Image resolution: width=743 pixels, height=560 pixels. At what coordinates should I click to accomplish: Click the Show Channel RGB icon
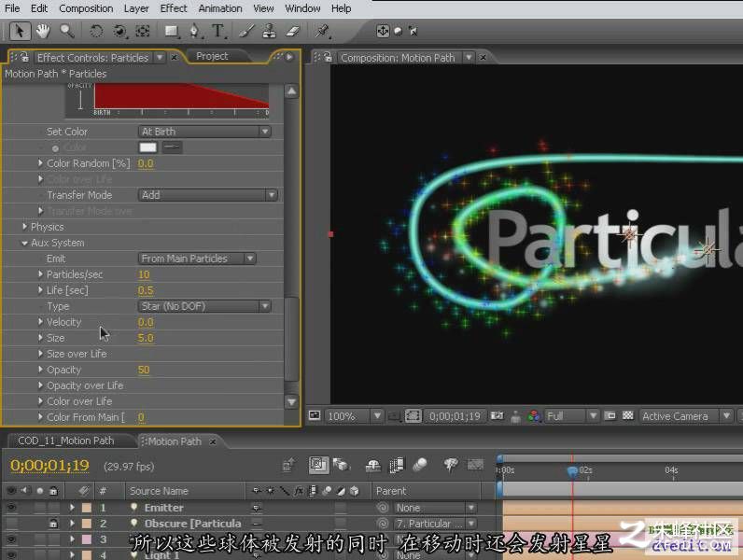point(534,416)
